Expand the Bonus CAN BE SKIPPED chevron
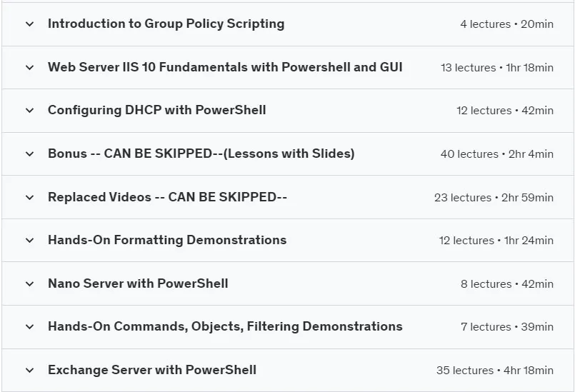This screenshot has width=575, height=392. (x=30, y=154)
